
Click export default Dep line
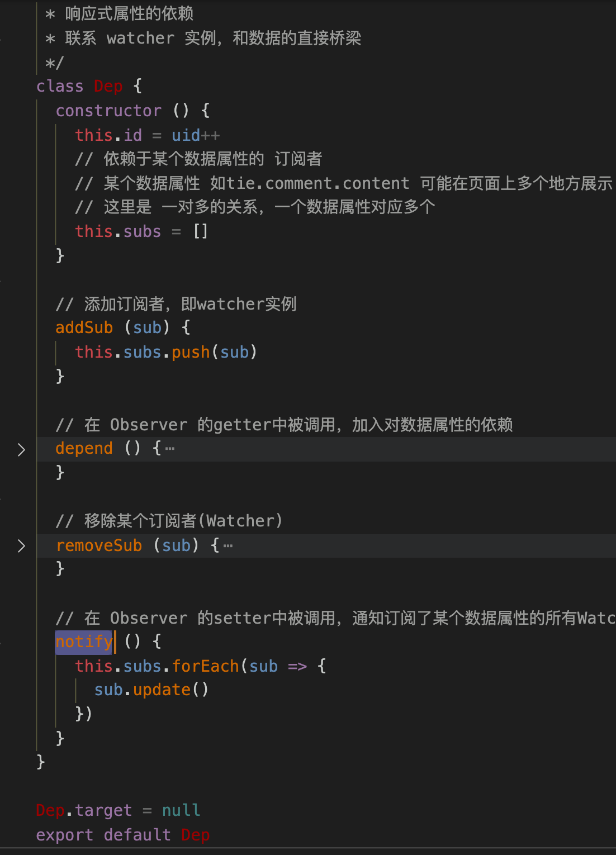[123, 835]
